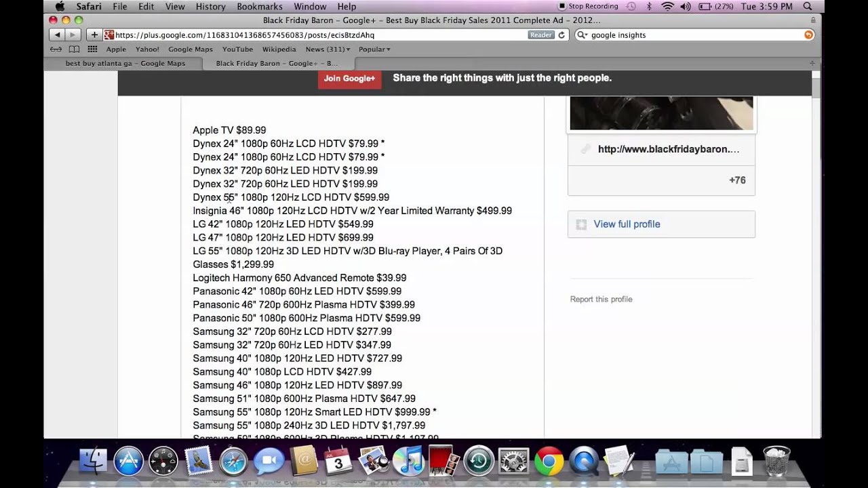Click the Wi-Fi status icon
868x488 pixels.
667,6
